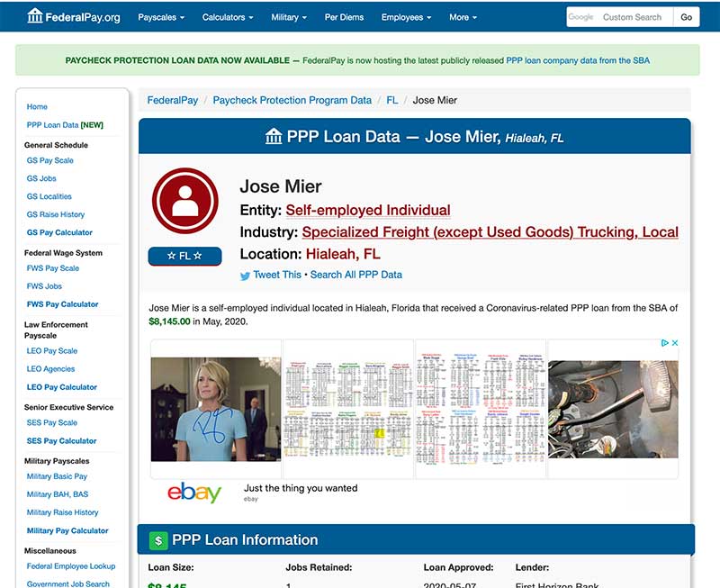Open PPP Loan Data sidebar link
Viewport: 720px width, 588px height.
pos(65,125)
